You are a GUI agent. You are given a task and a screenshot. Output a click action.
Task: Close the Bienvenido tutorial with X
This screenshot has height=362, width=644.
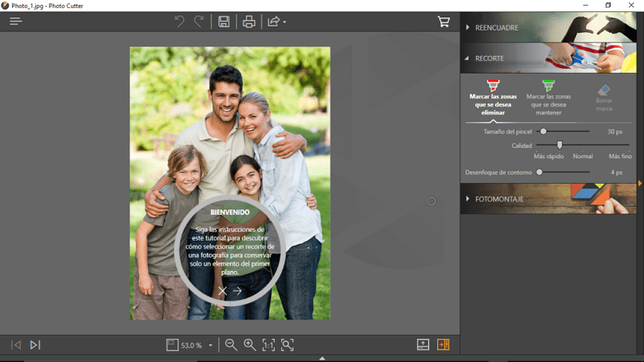[222, 291]
